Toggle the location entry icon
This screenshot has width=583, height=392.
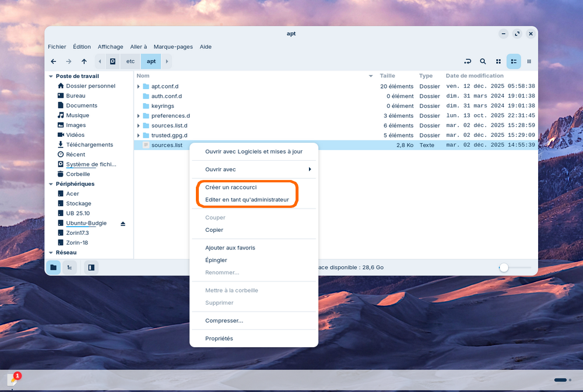point(467,61)
